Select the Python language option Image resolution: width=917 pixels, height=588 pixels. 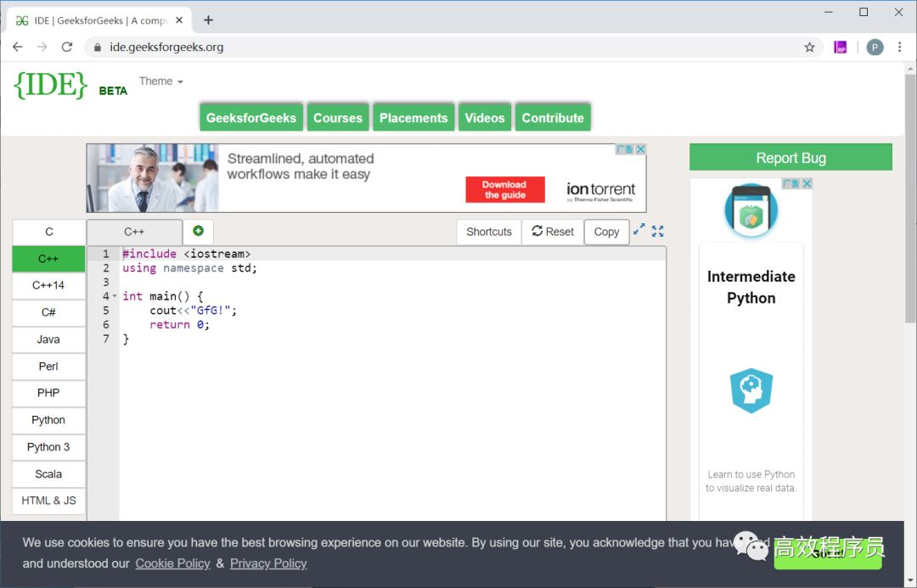click(x=48, y=420)
